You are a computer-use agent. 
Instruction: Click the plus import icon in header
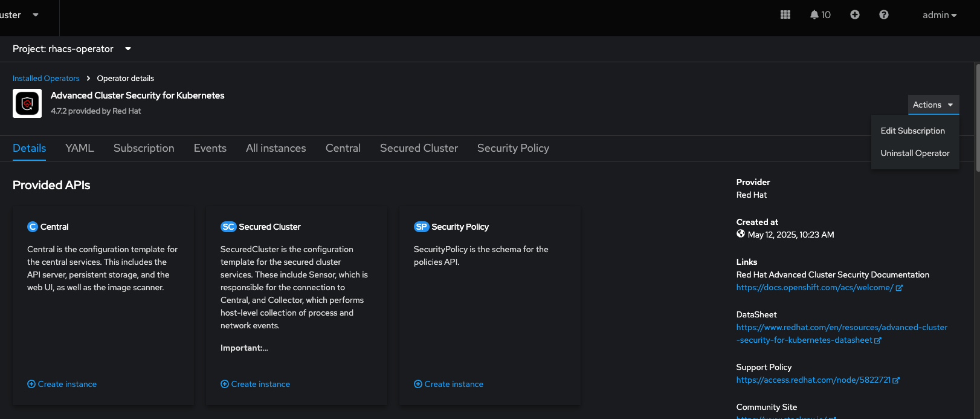[855, 15]
